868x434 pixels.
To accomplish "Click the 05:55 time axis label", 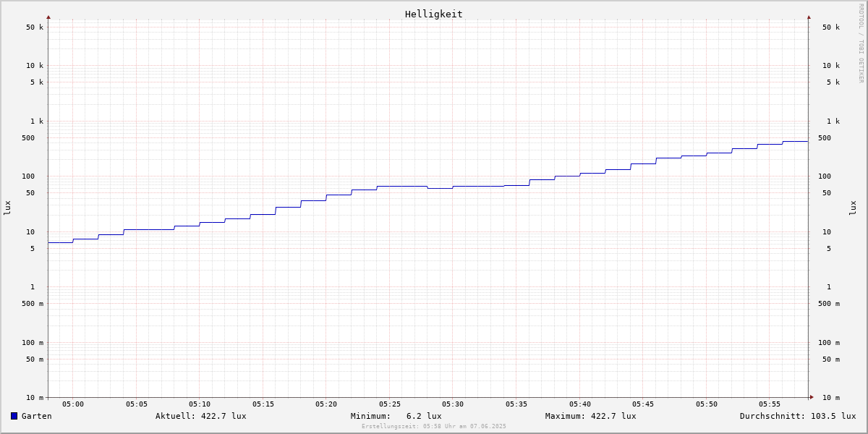I will click(x=770, y=404).
